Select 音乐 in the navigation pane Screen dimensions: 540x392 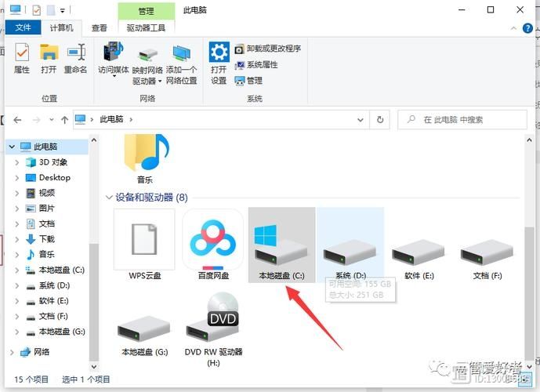click(x=41, y=255)
